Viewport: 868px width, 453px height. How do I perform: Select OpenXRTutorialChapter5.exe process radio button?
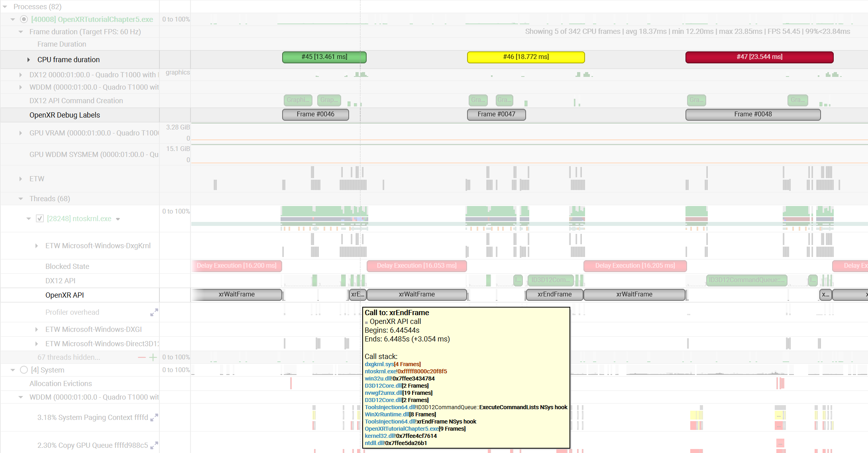(24, 19)
